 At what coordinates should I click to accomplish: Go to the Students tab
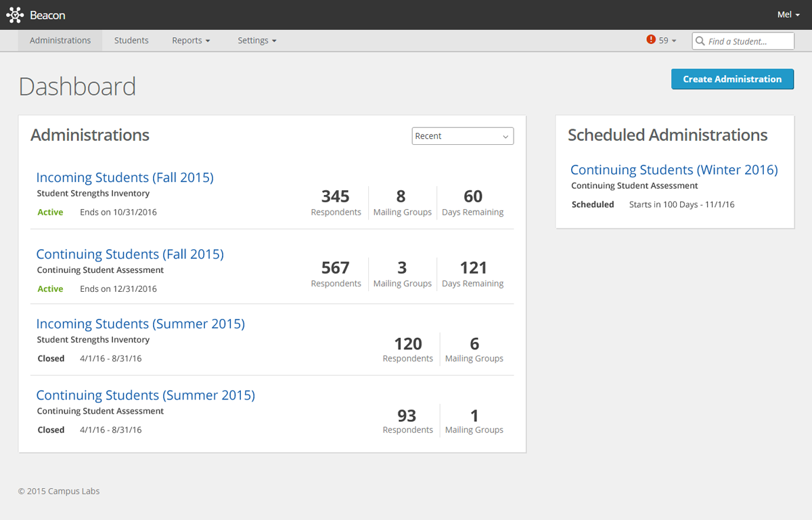click(131, 41)
